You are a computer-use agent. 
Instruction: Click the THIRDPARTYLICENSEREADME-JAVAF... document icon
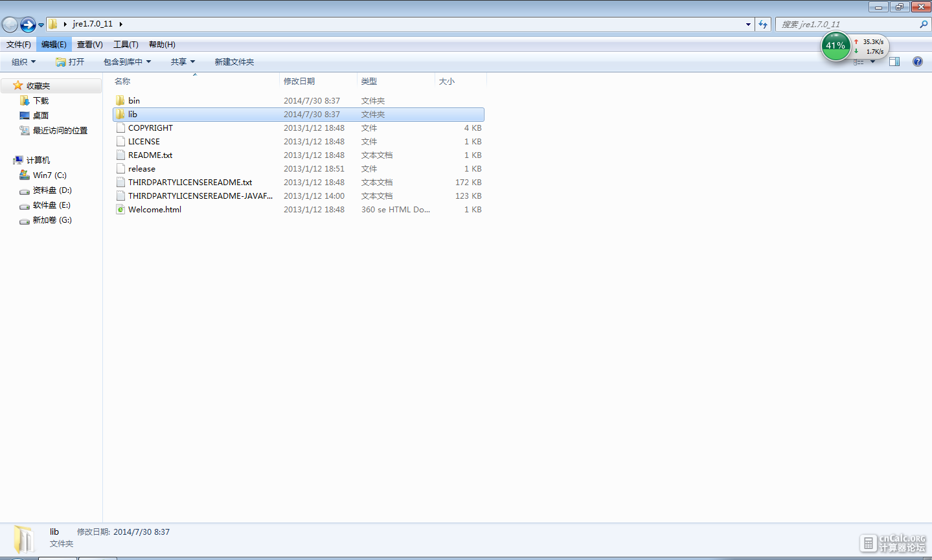click(120, 196)
